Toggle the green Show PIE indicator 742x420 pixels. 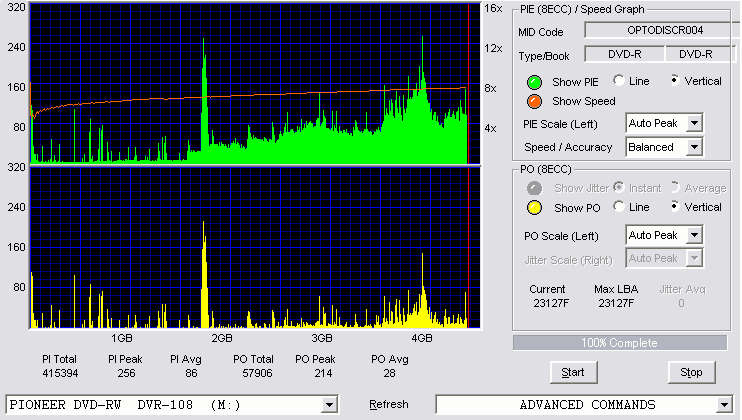coord(534,82)
